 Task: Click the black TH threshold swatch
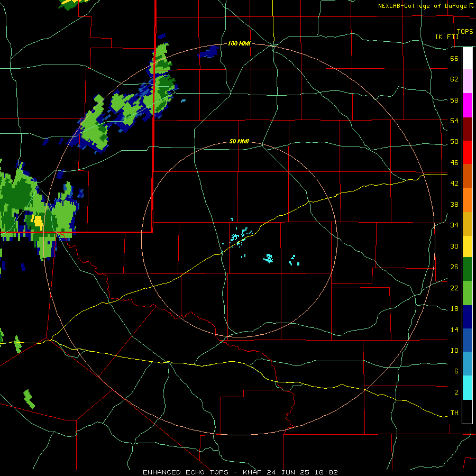click(x=467, y=411)
